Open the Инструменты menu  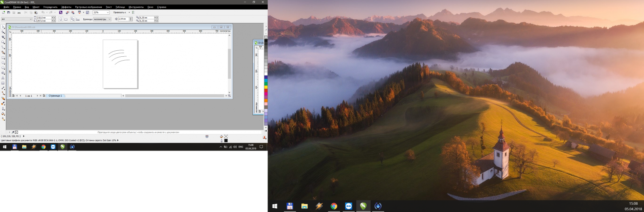[x=136, y=7]
